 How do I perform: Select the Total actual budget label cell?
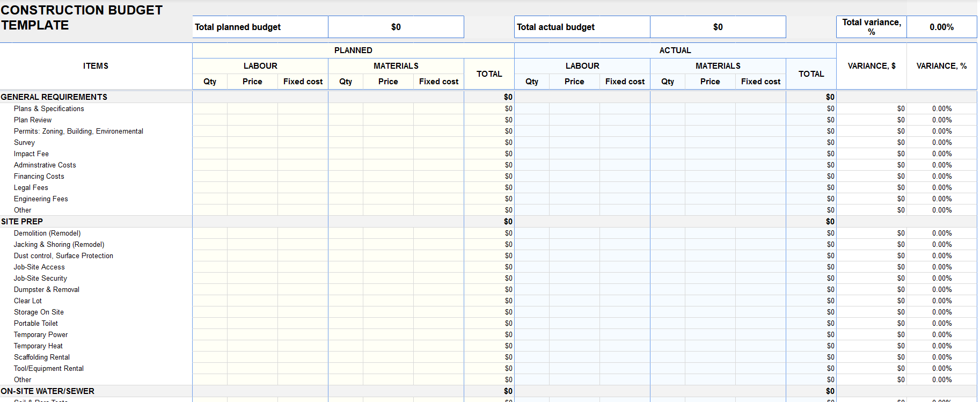(x=582, y=27)
